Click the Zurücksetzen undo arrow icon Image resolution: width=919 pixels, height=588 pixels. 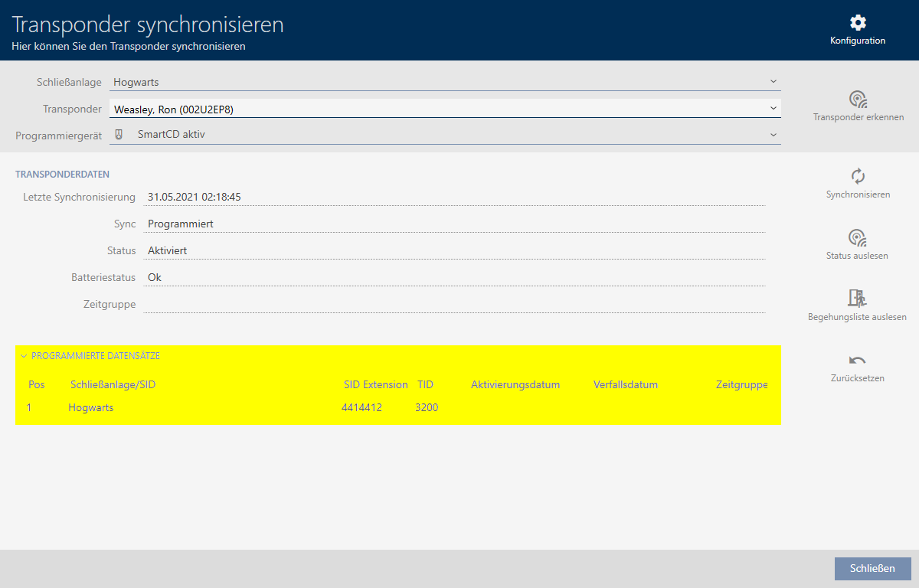tap(857, 361)
